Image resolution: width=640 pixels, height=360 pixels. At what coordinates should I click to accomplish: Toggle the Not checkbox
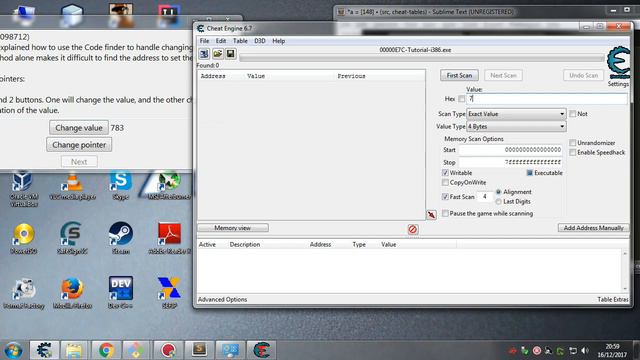pos(573,114)
